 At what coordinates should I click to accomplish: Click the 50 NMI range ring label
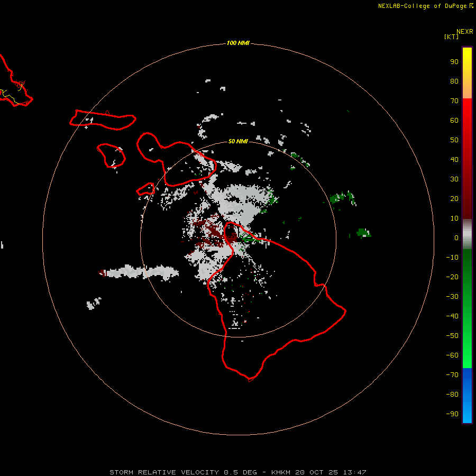point(237,141)
